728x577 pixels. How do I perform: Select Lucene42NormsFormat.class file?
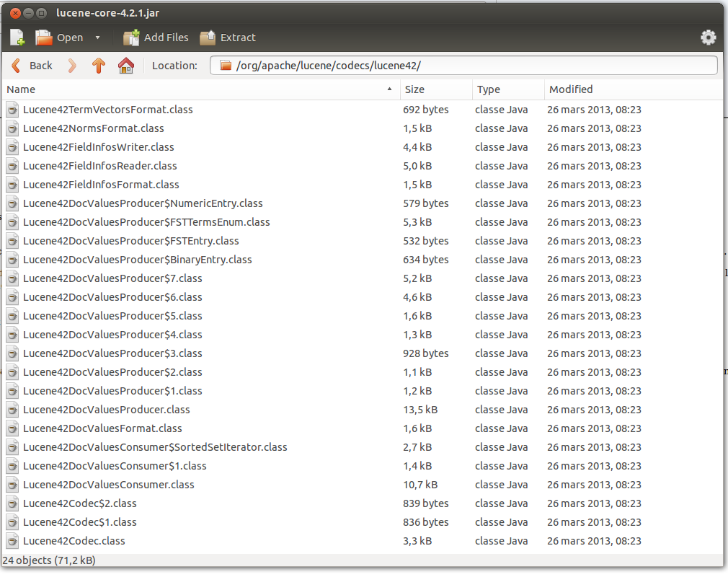pos(362,128)
